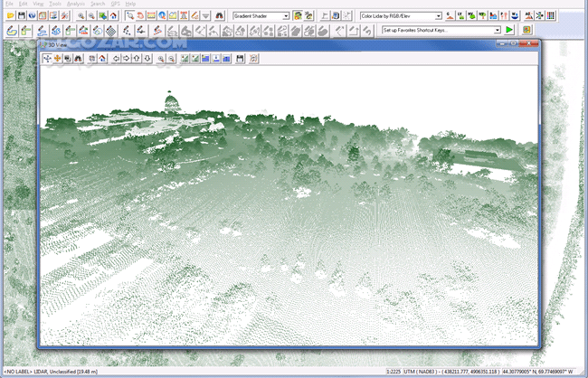Viewport: 588px width, 378px height.
Task: Click the save image icon in 3D View
Action: 240,58
